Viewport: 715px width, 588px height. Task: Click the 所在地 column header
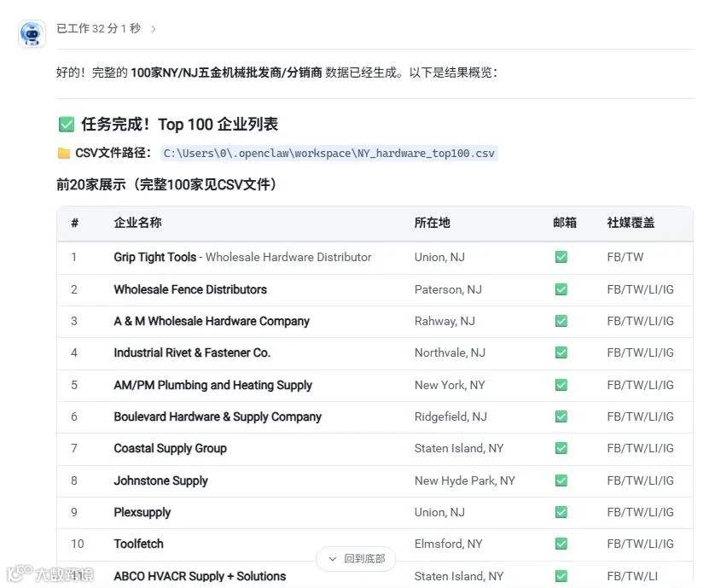click(x=432, y=223)
